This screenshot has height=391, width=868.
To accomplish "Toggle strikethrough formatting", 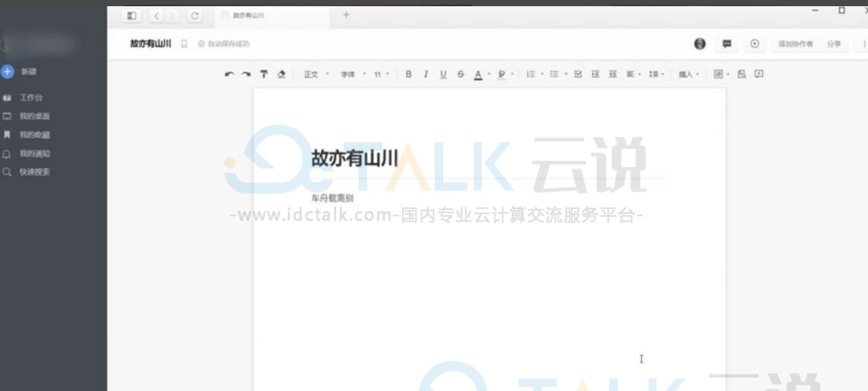I will tap(460, 74).
